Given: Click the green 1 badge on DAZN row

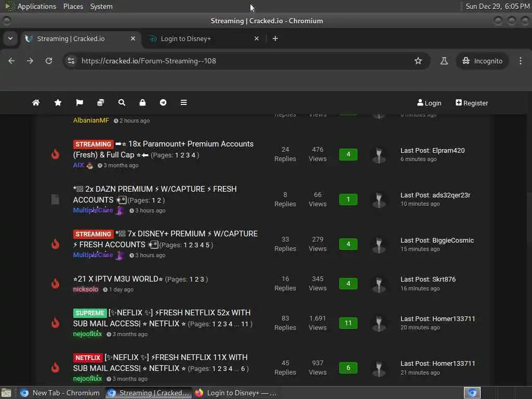Looking at the screenshot, I should pyautogui.click(x=348, y=199).
